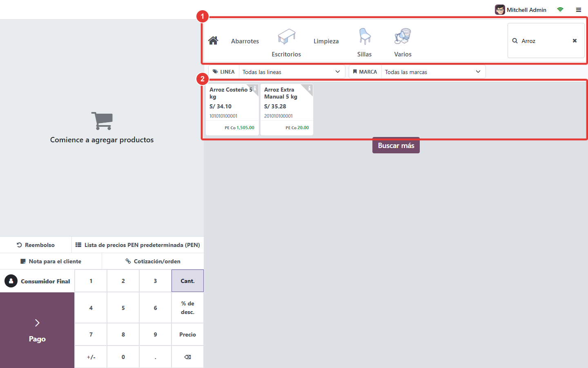Go to the home category icon
The image size is (588, 368).
[x=213, y=40]
